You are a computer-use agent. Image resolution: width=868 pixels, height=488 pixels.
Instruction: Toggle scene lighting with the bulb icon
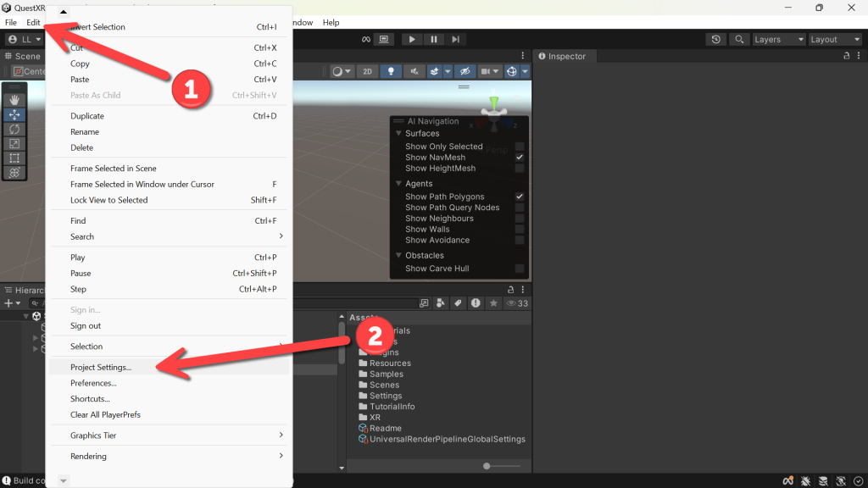(391, 71)
